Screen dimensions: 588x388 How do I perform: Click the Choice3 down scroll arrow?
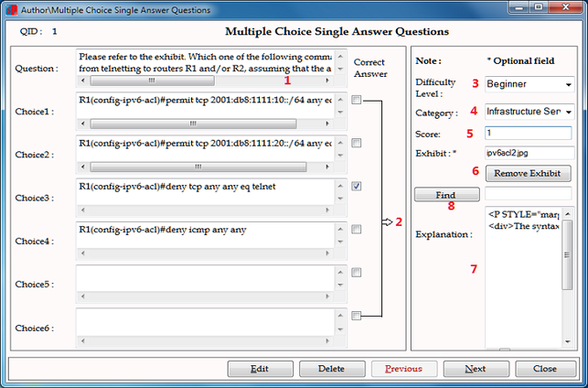click(x=340, y=199)
